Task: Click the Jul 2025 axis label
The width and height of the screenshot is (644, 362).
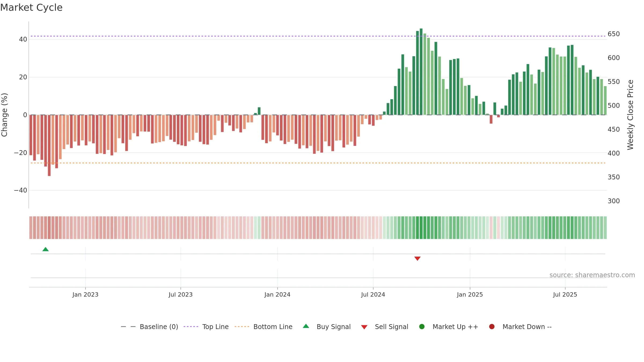Action: (x=565, y=294)
